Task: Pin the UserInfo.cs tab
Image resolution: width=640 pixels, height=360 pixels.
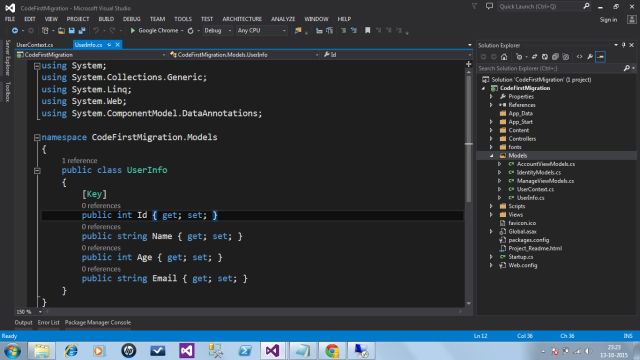Action: click(x=109, y=44)
